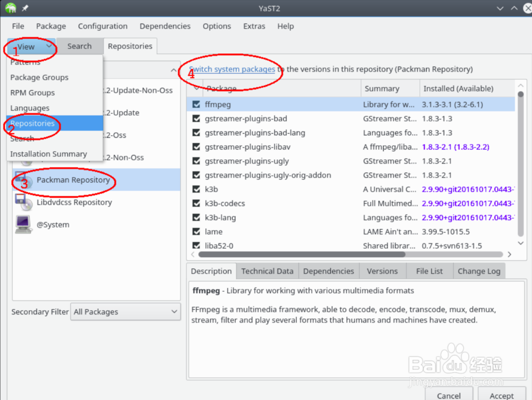
Task: Choose RPM Groups in View menu
Action: pos(55,93)
